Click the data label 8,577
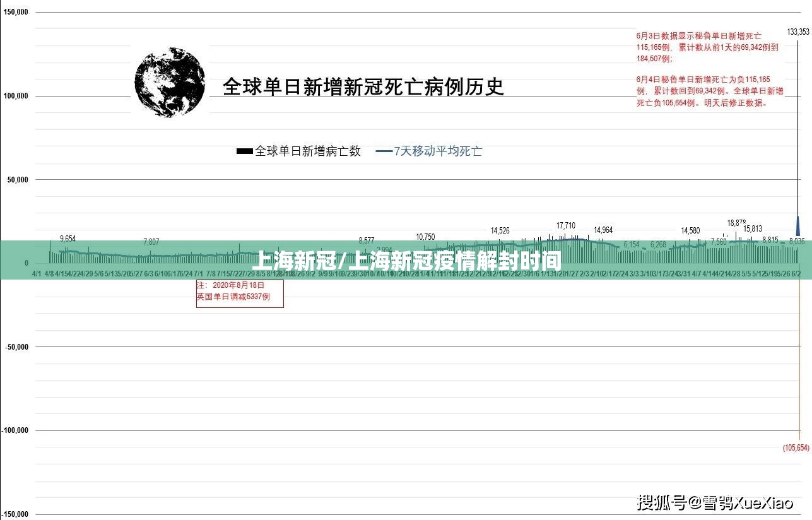Screen dimensions: 812x520 [367, 240]
